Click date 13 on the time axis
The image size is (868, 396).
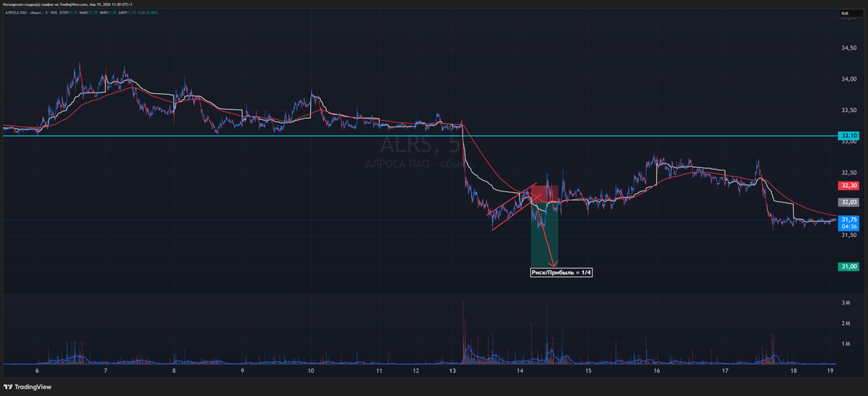tap(452, 371)
